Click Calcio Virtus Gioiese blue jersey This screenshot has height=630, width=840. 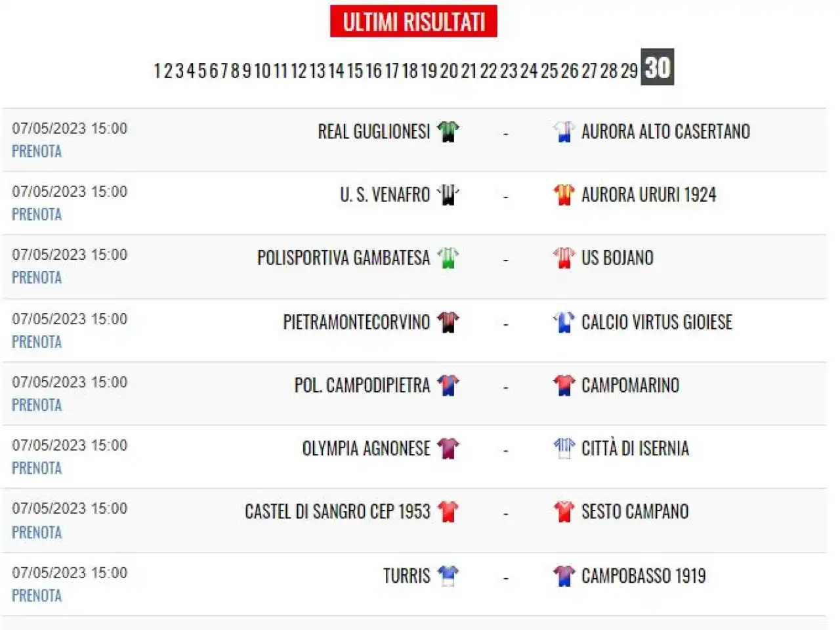pyautogui.click(x=564, y=322)
